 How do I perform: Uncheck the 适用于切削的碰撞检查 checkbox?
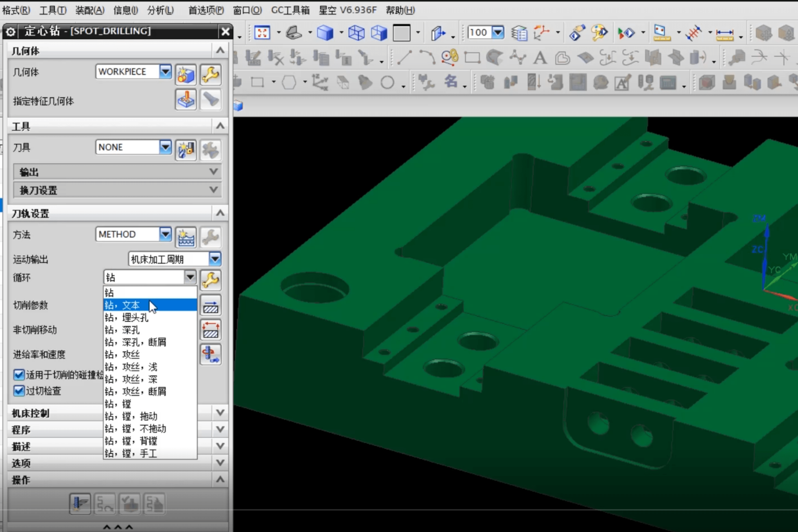[x=19, y=374]
